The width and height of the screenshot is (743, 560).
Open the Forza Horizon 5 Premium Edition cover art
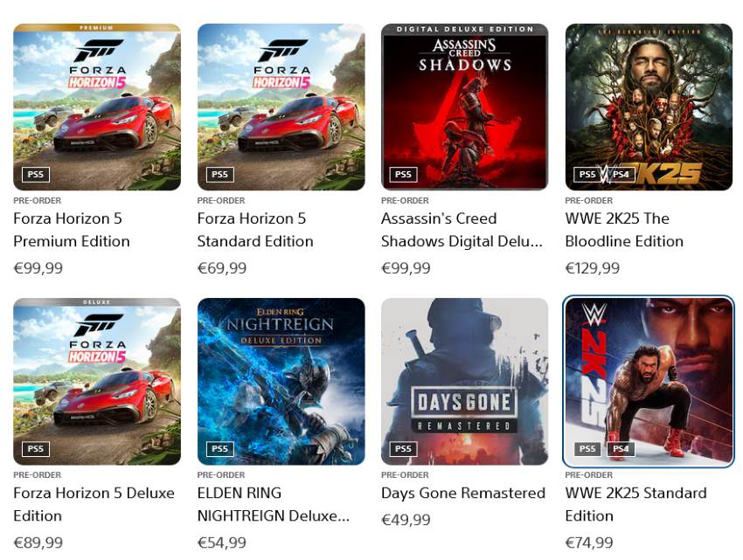(97, 107)
